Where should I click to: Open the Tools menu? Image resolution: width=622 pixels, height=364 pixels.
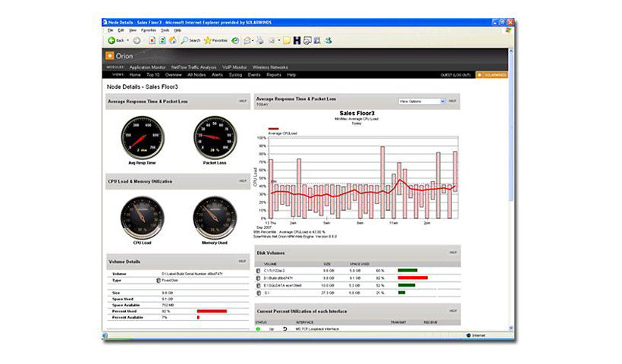[x=163, y=30]
